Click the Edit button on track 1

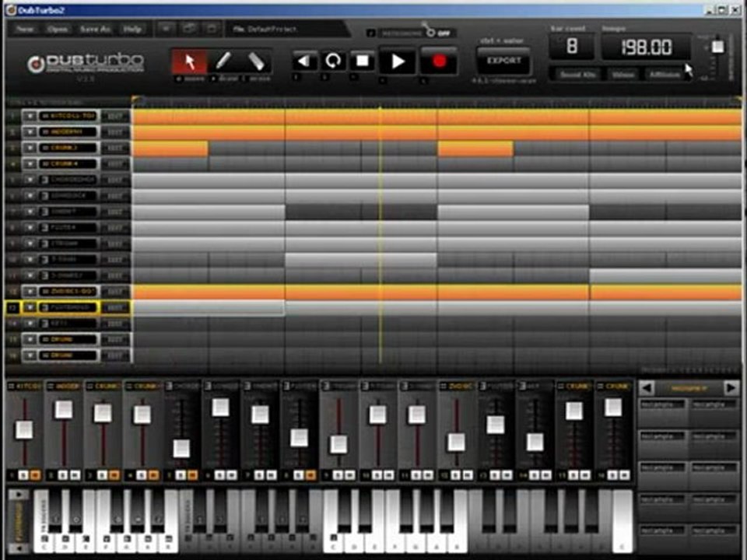pyautogui.click(x=115, y=116)
